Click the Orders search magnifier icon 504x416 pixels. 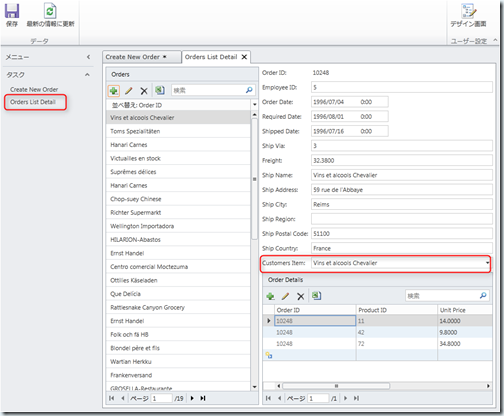pyautogui.click(x=249, y=90)
